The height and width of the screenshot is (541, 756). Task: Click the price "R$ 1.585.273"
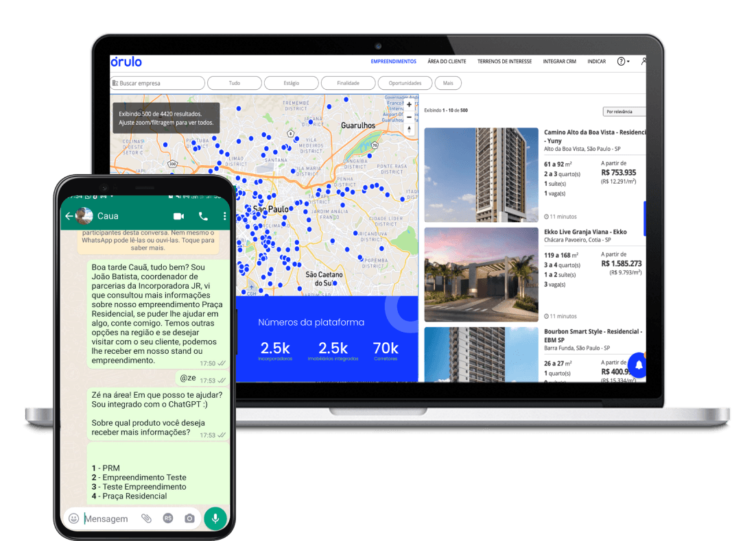tap(622, 263)
